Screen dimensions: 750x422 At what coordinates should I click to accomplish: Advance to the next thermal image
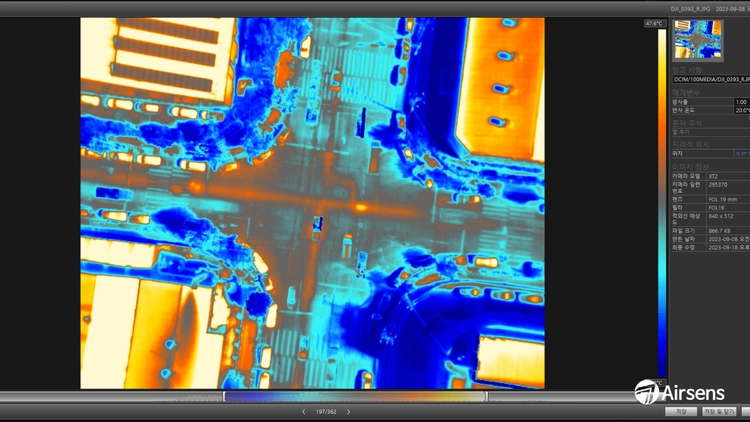348,411
